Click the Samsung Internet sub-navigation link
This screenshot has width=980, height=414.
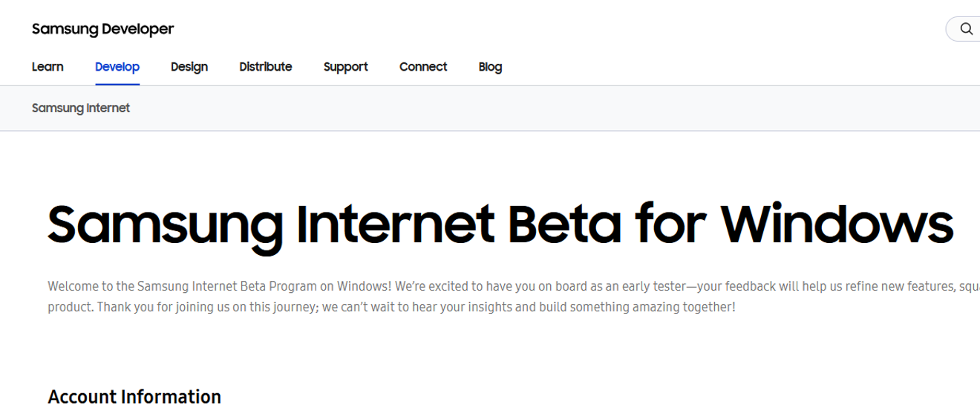point(81,109)
